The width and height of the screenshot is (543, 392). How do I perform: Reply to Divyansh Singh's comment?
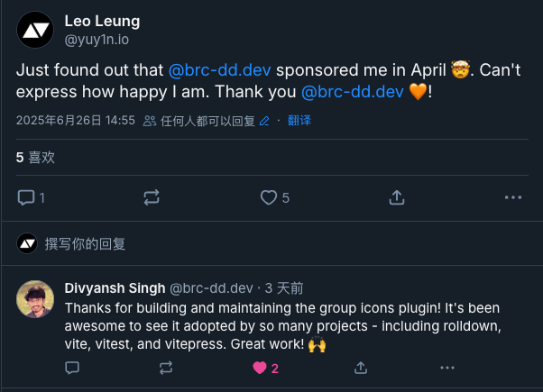[72, 368]
